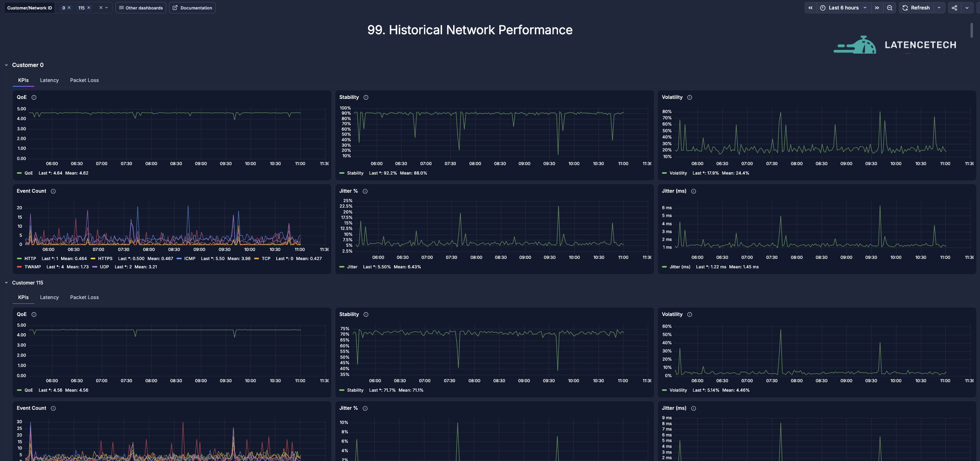Switch to Latency tab under Customer 0
The height and width of the screenshot is (461, 980).
tap(49, 80)
